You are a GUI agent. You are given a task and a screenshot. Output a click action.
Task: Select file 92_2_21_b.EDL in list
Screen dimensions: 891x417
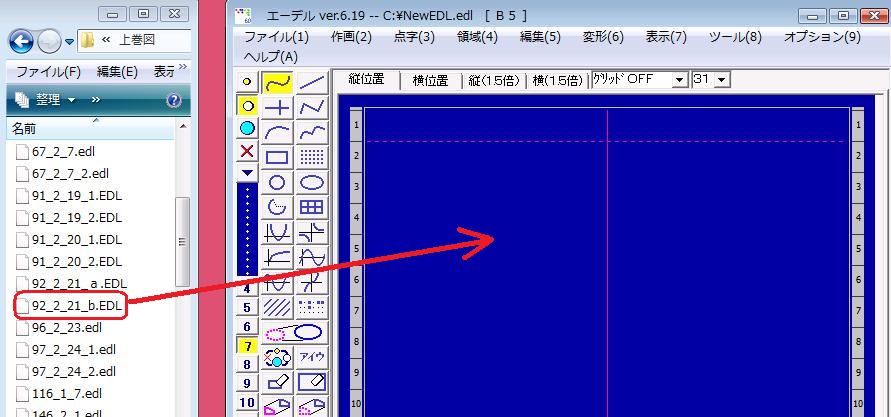[76, 305]
